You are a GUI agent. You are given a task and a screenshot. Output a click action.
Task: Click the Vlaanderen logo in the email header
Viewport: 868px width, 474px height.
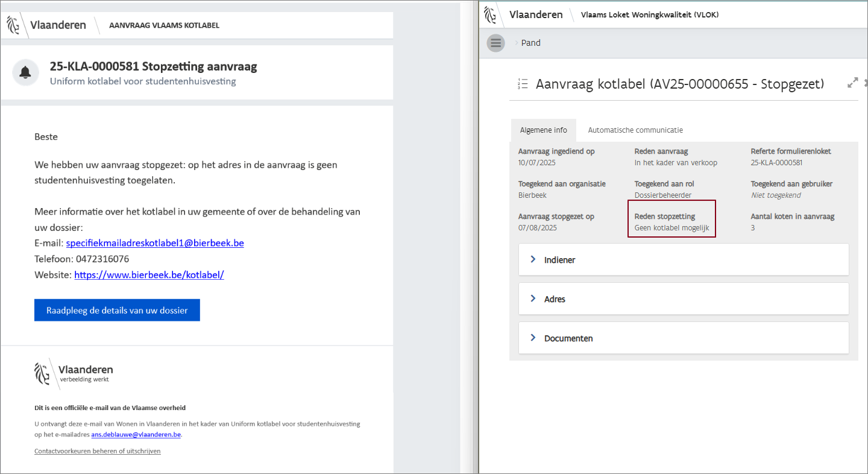point(47,25)
